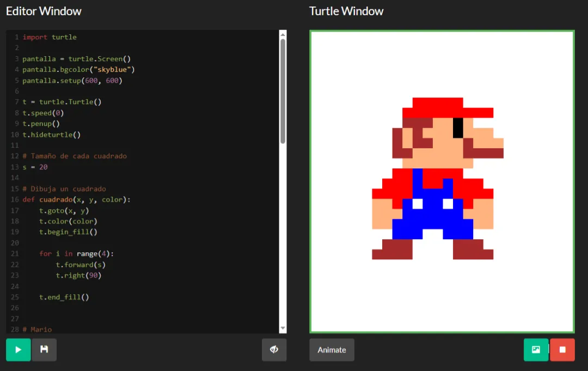Stop execution with the red stop button
The height and width of the screenshot is (371, 588).
click(x=562, y=350)
